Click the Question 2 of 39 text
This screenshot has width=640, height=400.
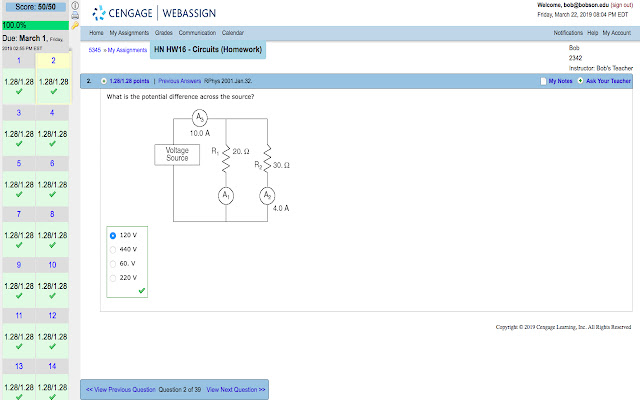[180, 390]
